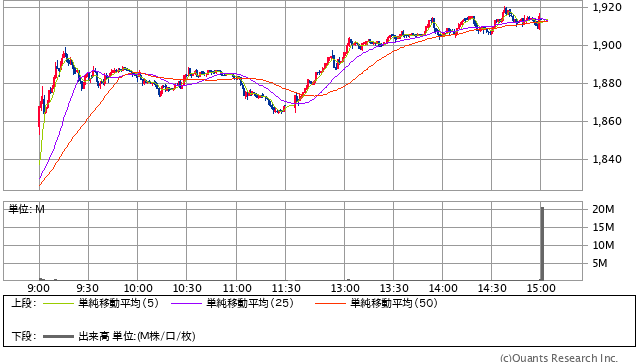Click the 11:00 time axis label
The width and height of the screenshot is (638, 362).
[x=237, y=288]
